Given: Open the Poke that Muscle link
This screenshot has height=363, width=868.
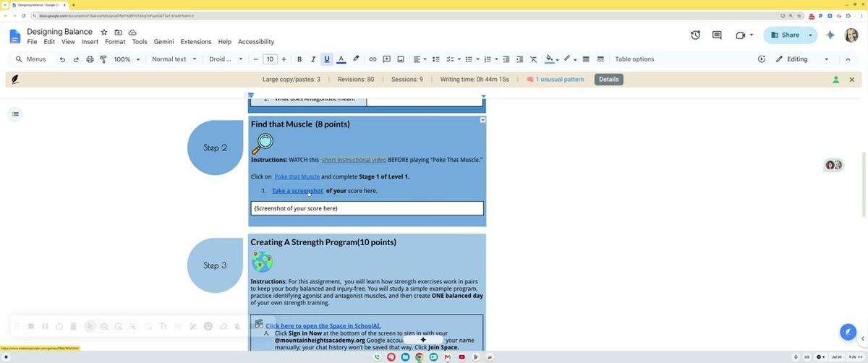Looking at the screenshot, I should (x=297, y=176).
